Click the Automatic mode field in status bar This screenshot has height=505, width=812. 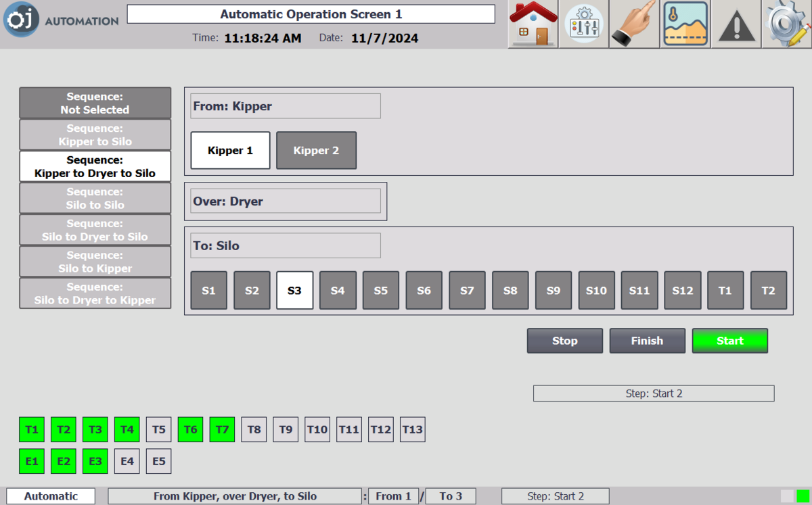[x=51, y=496]
